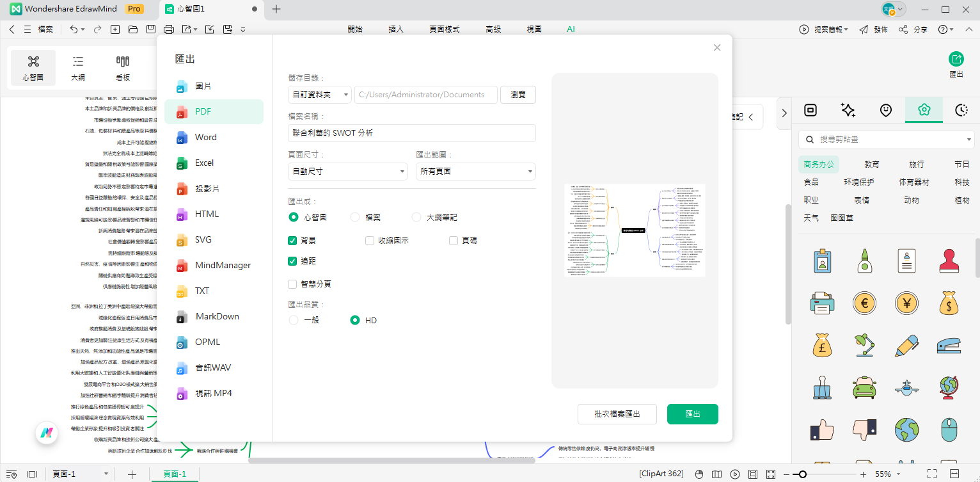Enable the 收縮圖示 checkbox
The width and height of the screenshot is (980, 482).
tap(370, 240)
